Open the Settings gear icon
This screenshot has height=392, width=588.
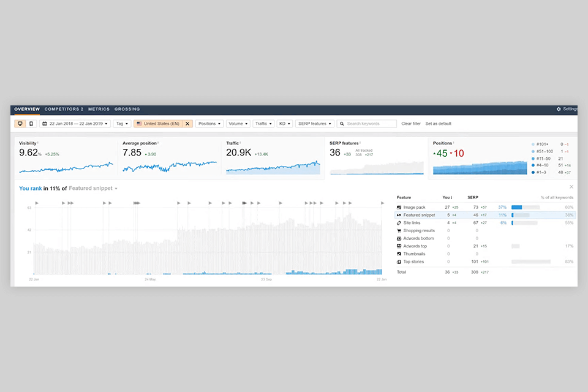click(x=559, y=109)
